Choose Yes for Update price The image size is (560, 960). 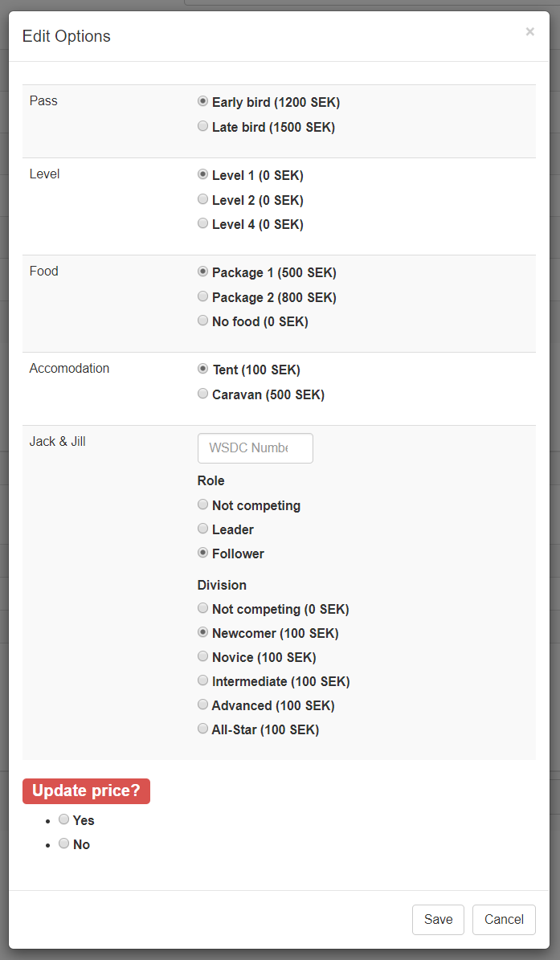pyautogui.click(x=64, y=819)
